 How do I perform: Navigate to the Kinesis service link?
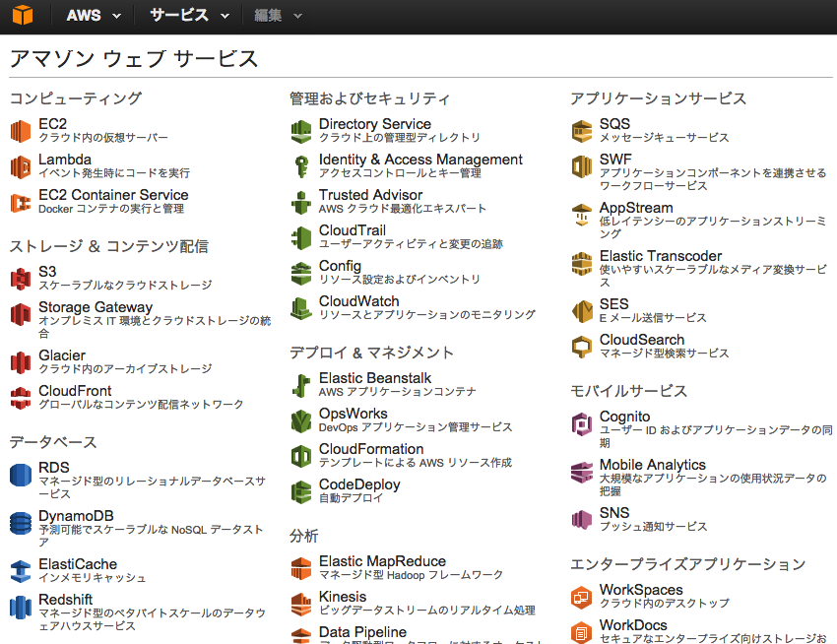tap(343, 597)
